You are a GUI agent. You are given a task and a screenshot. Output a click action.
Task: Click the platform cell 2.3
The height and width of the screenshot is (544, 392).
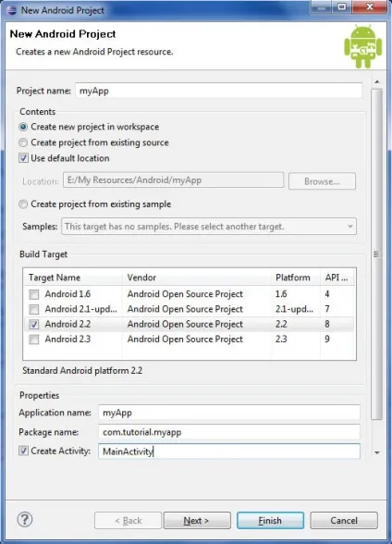281,339
